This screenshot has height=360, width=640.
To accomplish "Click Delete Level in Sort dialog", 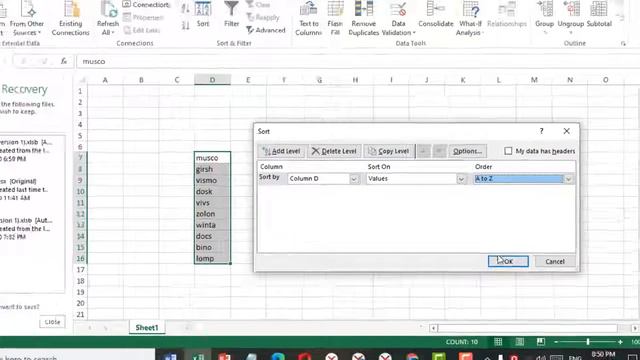I will coord(334,151).
